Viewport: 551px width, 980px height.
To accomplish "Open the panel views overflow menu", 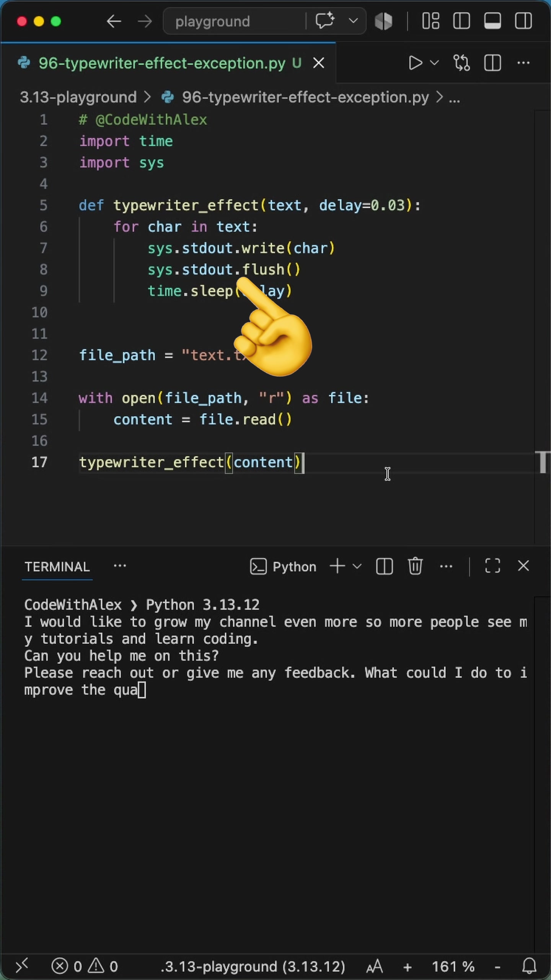I will (120, 566).
